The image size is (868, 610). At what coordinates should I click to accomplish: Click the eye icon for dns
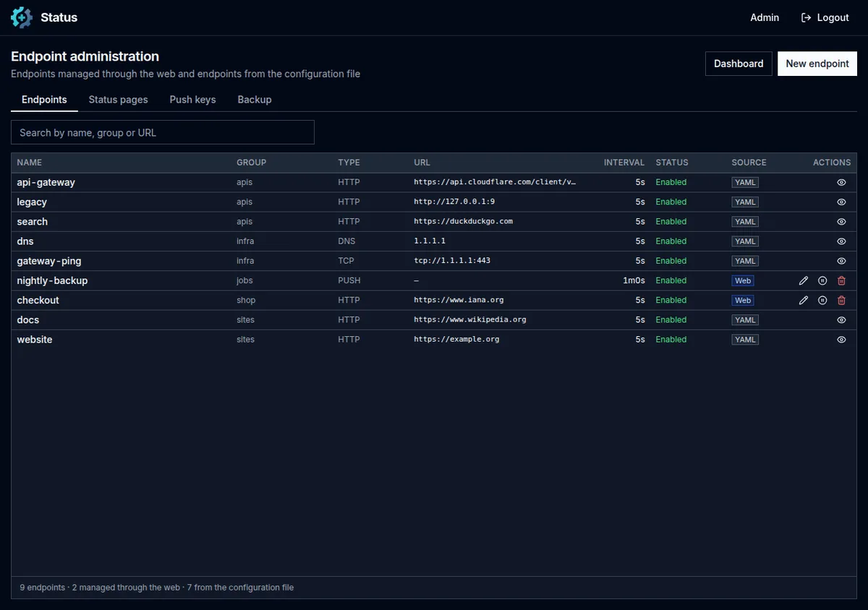[841, 241]
